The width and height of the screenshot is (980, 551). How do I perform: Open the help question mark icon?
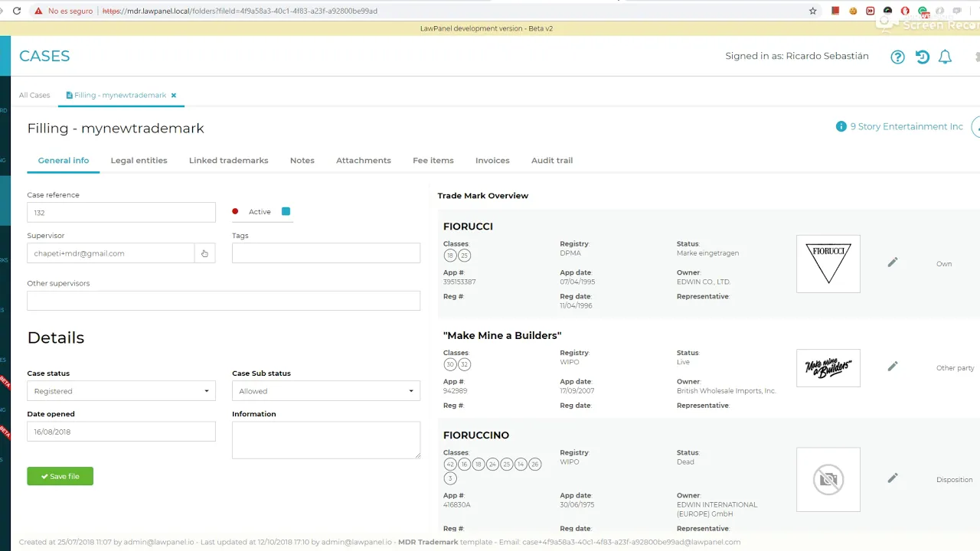(x=898, y=57)
